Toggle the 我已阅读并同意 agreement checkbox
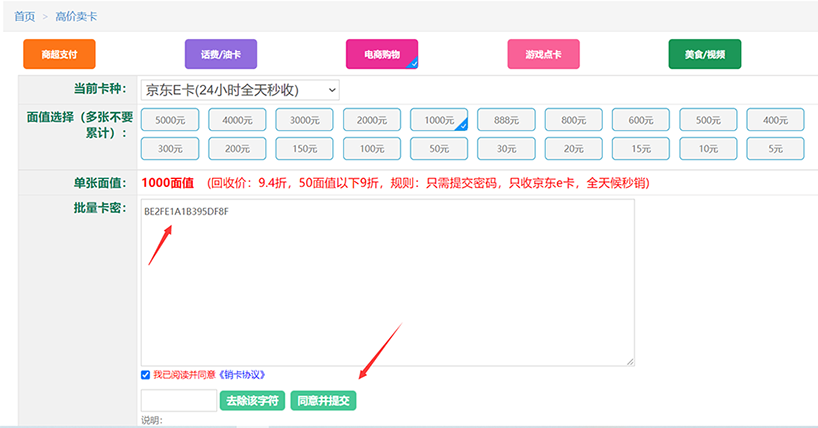The image size is (818, 428). [x=146, y=375]
